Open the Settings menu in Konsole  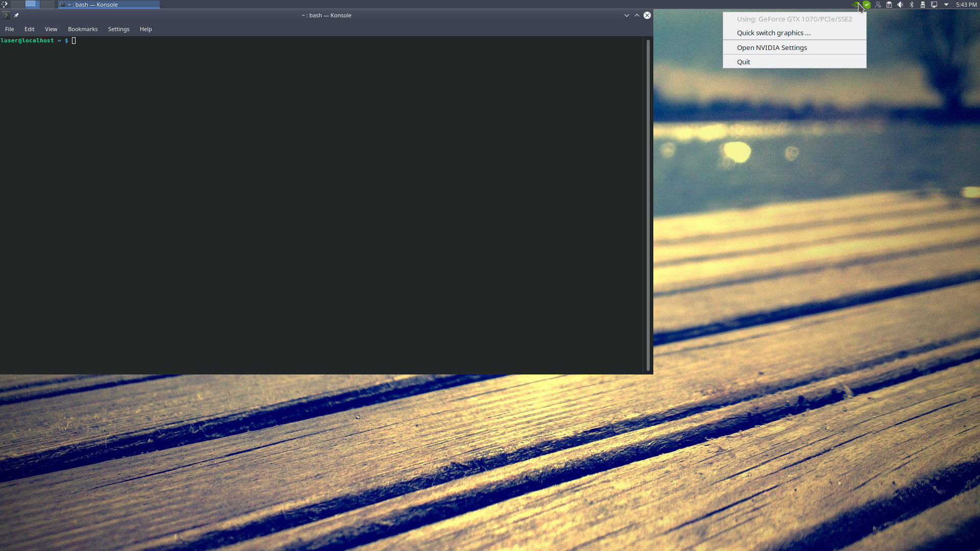point(119,29)
